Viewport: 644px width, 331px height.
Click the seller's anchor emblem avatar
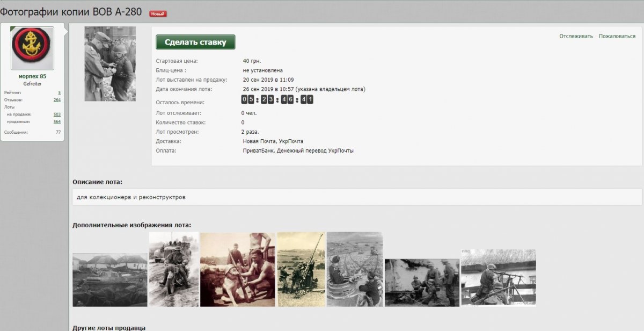click(32, 48)
